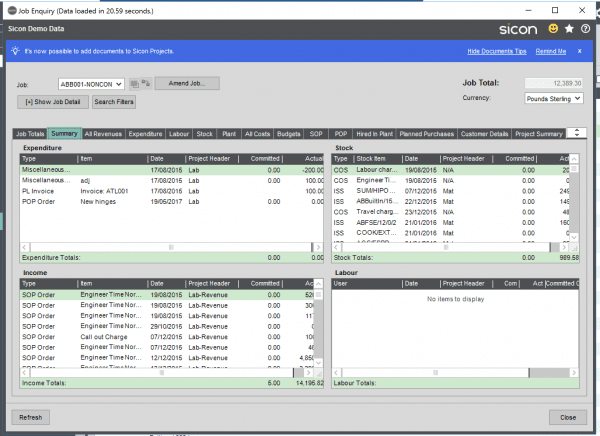Screen dimensions: 600x436
Task: Click the Job Enquiry window title icon
Action: point(12,11)
